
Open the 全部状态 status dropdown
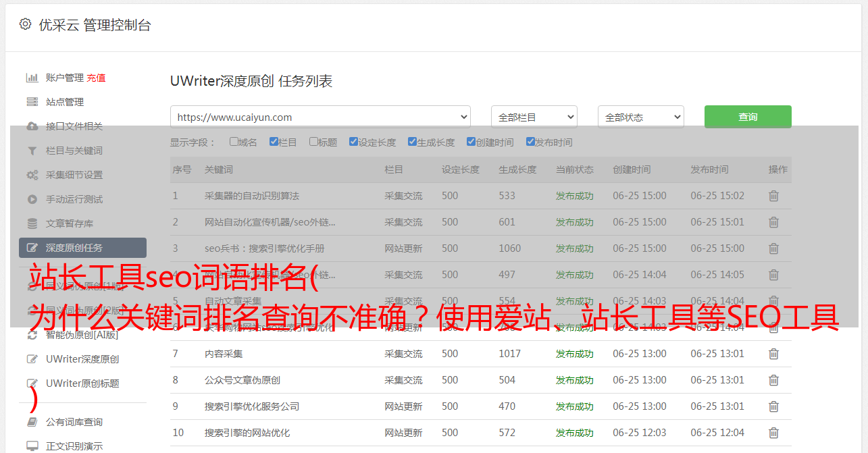(x=640, y=117)
